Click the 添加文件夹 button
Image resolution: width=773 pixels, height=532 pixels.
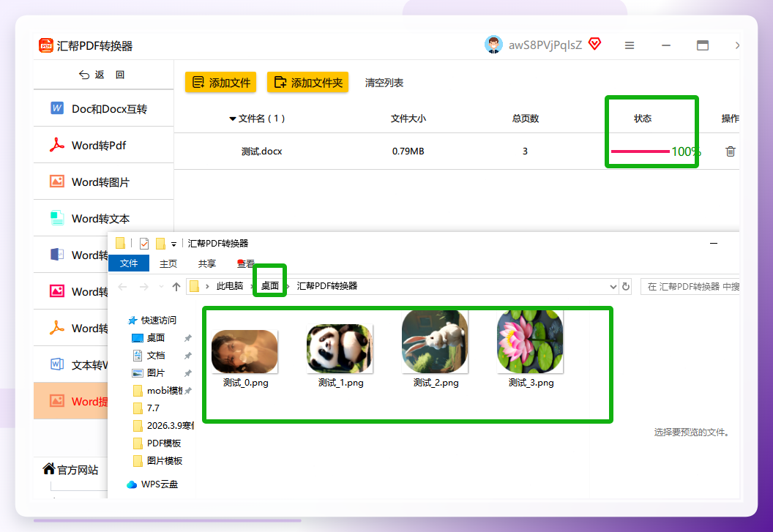click(x=307, y=83)
